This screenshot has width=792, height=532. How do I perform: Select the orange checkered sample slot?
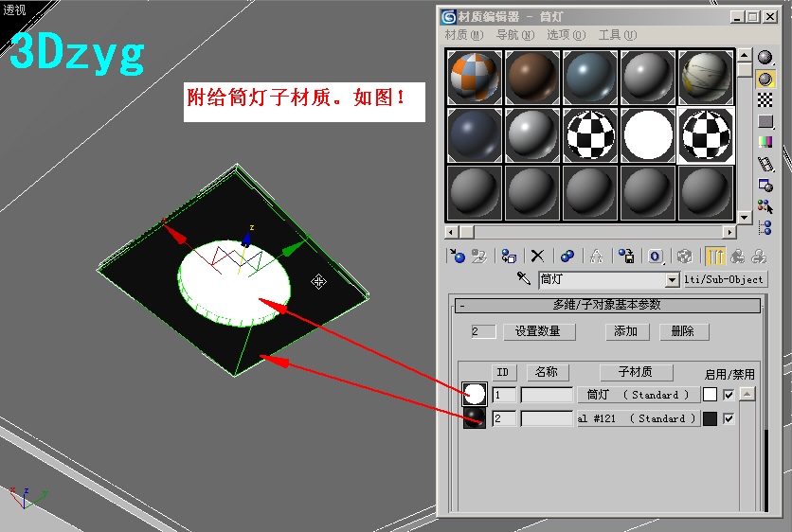click(475, 78)
